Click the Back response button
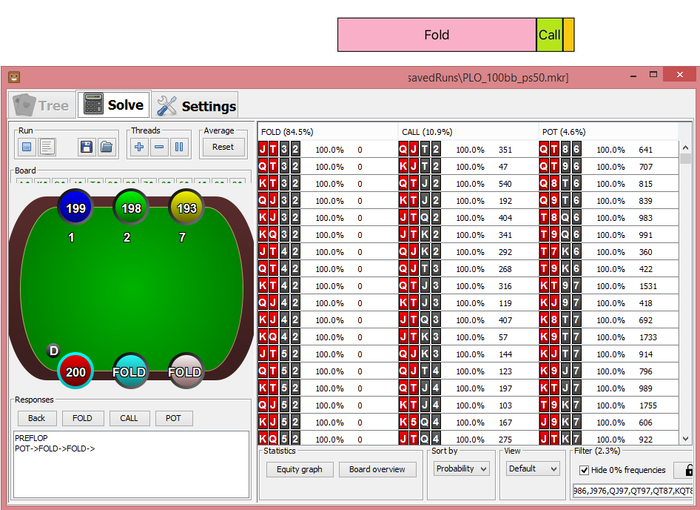 [x=37, y=418]
